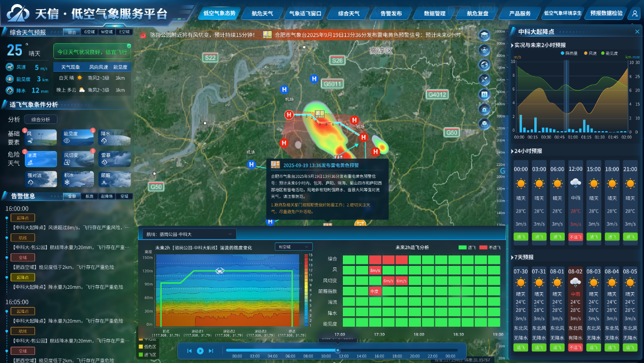Open the alarm siren icon button
This screenshot has height=363, width=644.
tap(485, 109)
